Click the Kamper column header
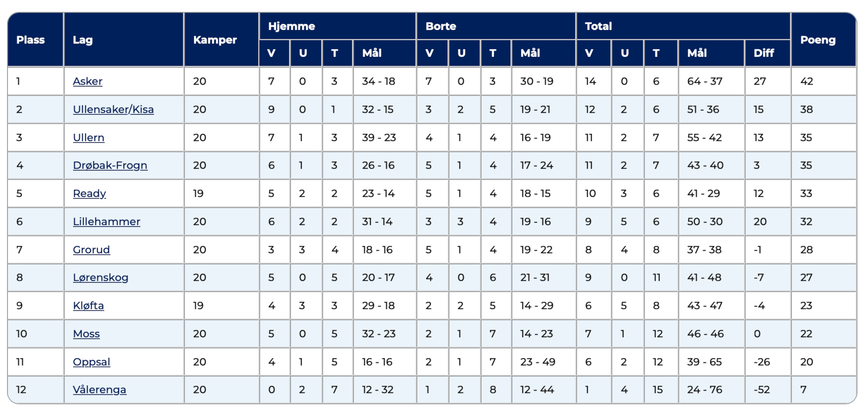868x417 pixels. (x=215, y=40)
